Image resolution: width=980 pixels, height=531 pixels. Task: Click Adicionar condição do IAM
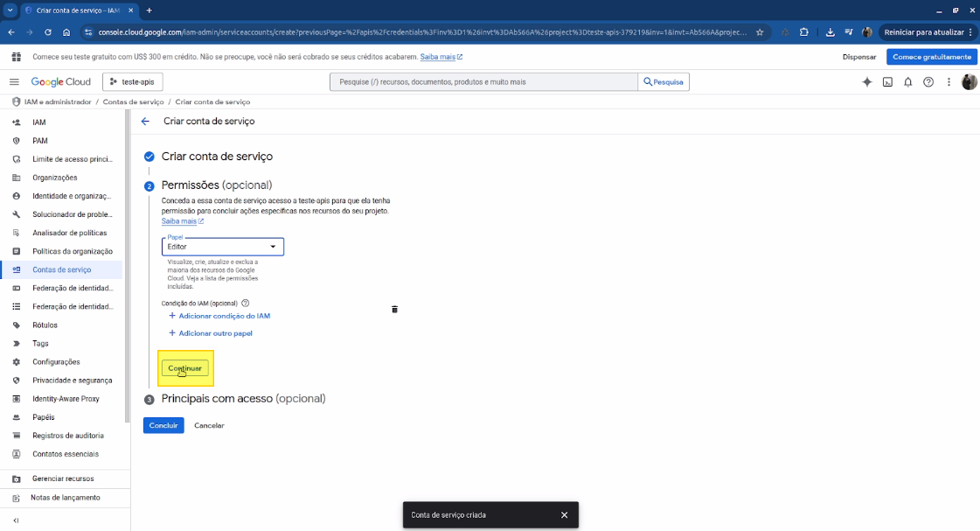tap(219, 316)
